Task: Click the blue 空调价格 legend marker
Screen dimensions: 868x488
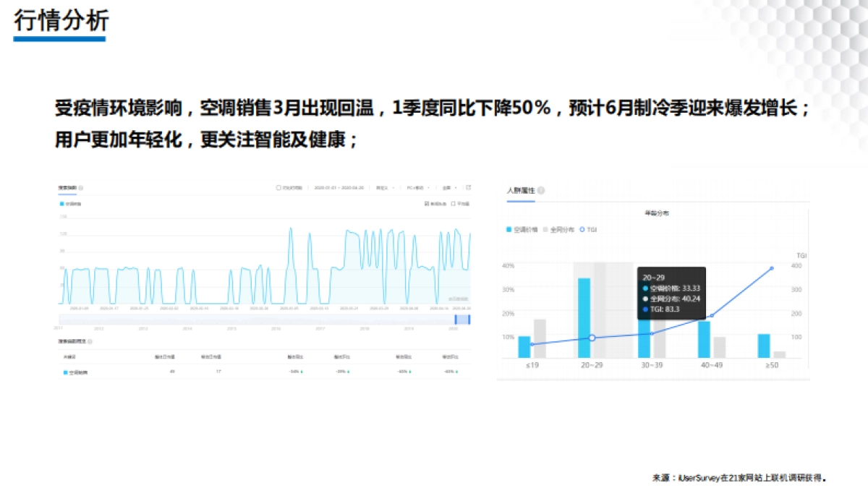Action: coord(510,228)
